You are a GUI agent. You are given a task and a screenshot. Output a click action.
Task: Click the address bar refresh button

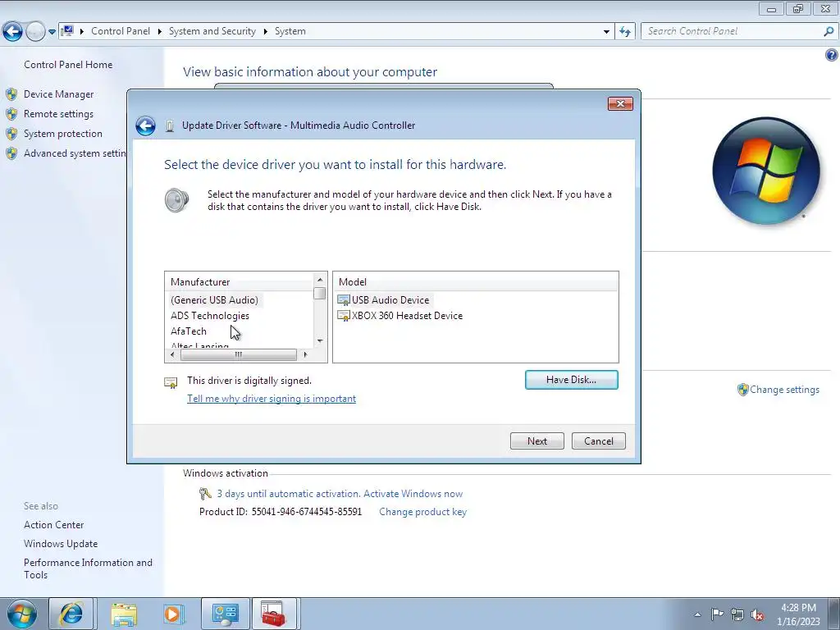click(x=624, y=32)
